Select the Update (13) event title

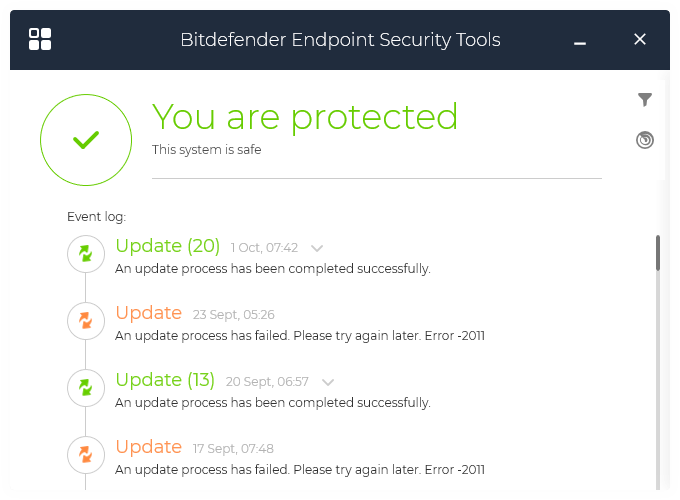165,380
